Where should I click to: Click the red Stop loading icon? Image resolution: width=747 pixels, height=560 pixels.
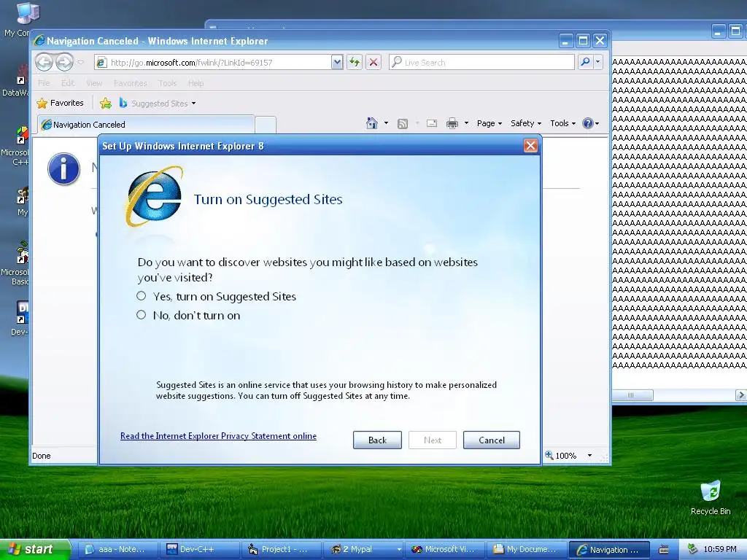(x=373, y=63)
